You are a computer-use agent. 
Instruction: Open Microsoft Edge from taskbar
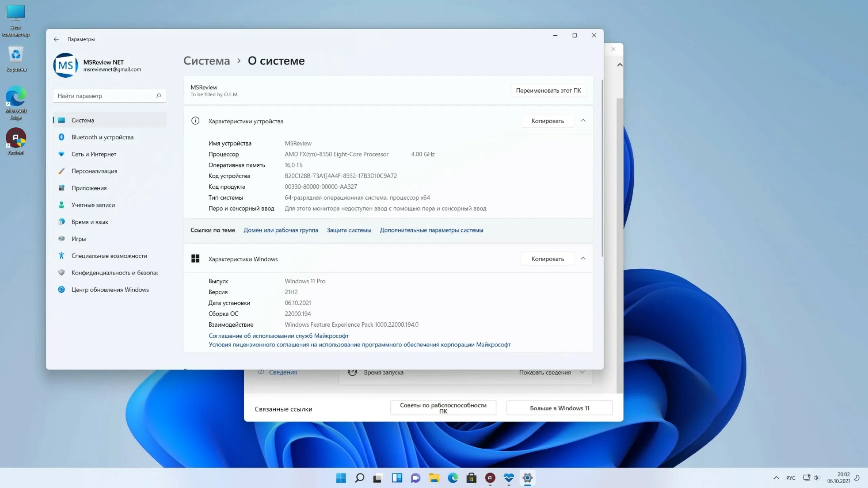pyautogui.click(x=453, y=478)
